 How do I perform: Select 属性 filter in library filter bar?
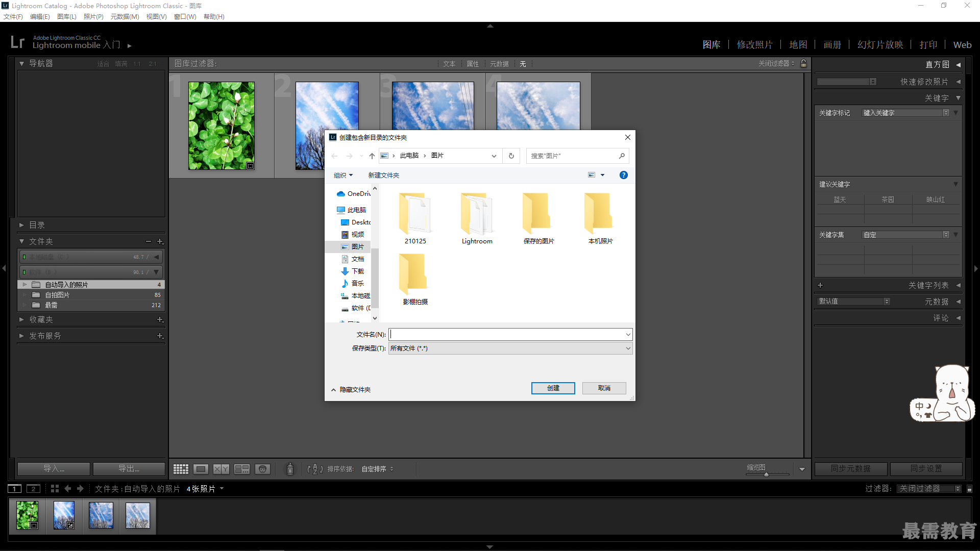click(473, 64)
